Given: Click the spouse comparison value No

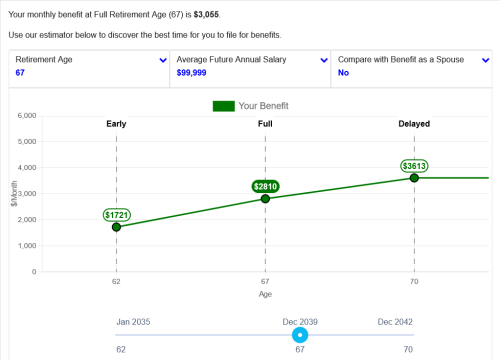Looking at the screenshot, I should pyautogui.click(x=343, y=73).
